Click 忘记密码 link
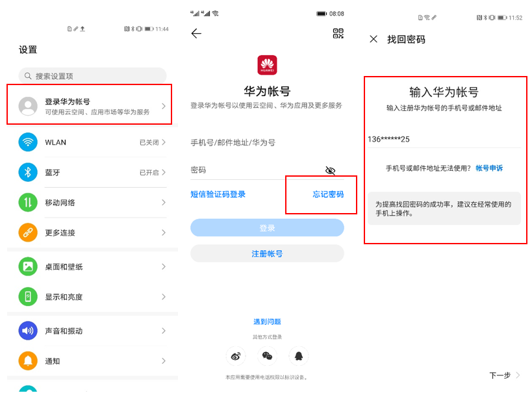The image size is (532, 406). pyautogui.click(x=328, y=194)
